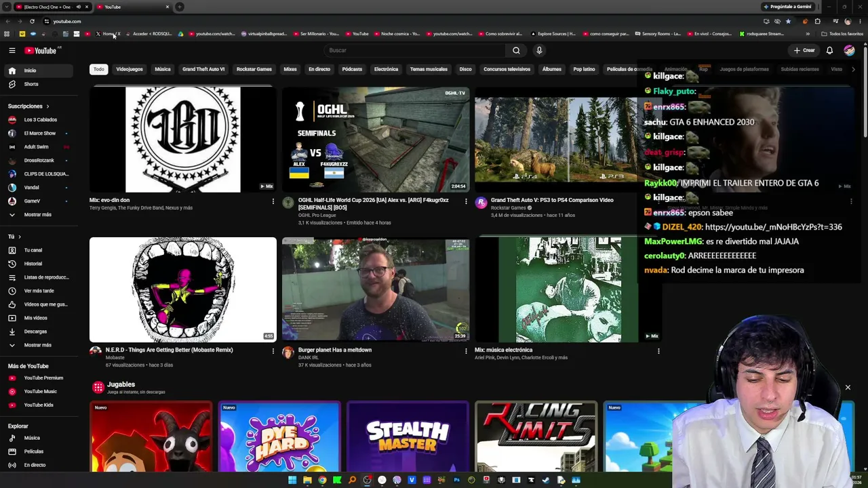This screenshot has width=868, height=488.
Task: Select the Todo filter chip
Action: click(99, 69)
